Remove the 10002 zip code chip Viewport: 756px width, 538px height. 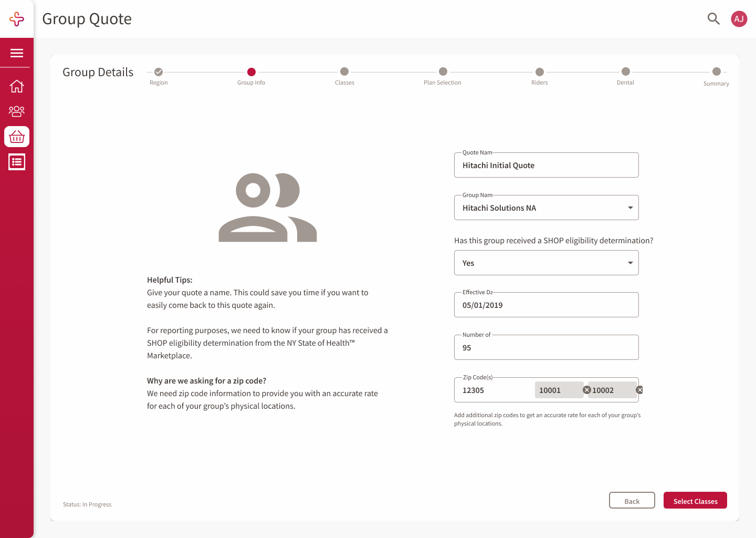(639, 390)
